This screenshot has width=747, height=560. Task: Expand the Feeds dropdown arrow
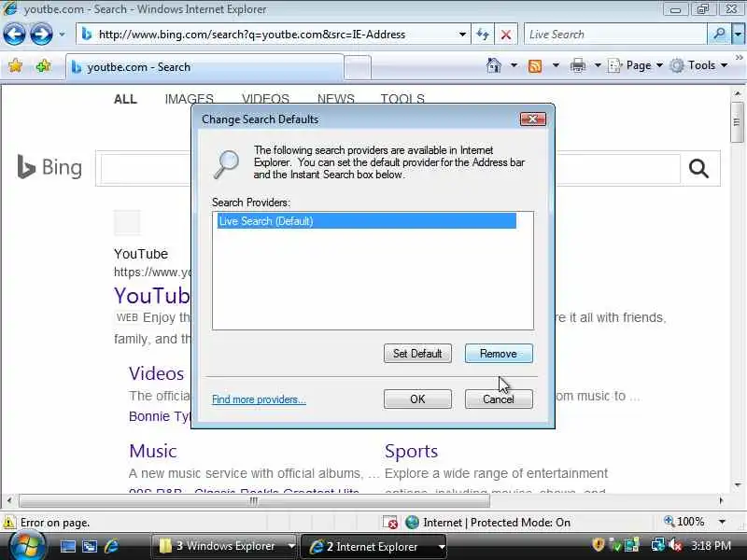[x=556, y=65]
